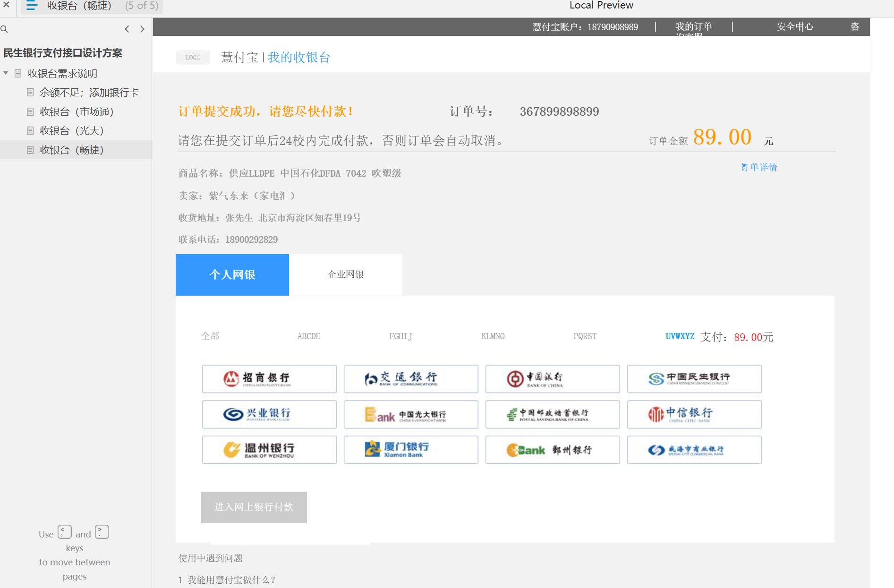Open the 收银台（光大） page
Viewport: 894px width, 588px height.
coord(72,131)
